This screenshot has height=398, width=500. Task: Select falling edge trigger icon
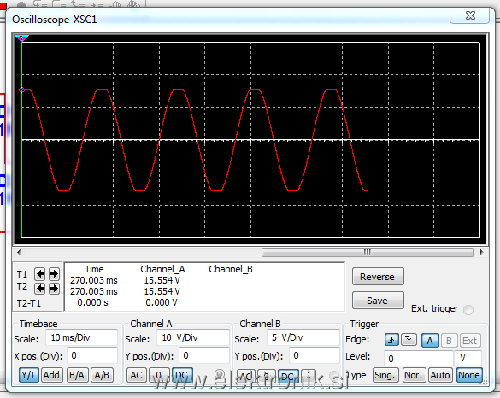tap(409, 340)
